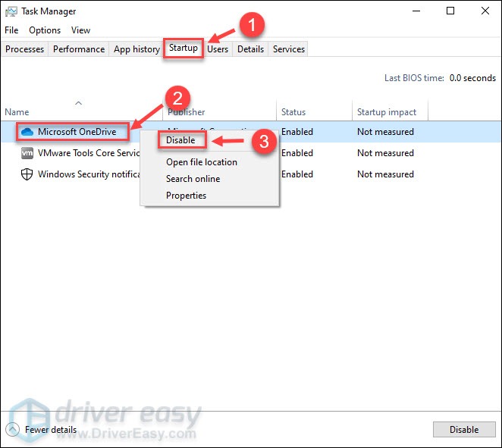Click Not measured impact for OneDrive
This screenshot has width=502, height=448.
385,132
